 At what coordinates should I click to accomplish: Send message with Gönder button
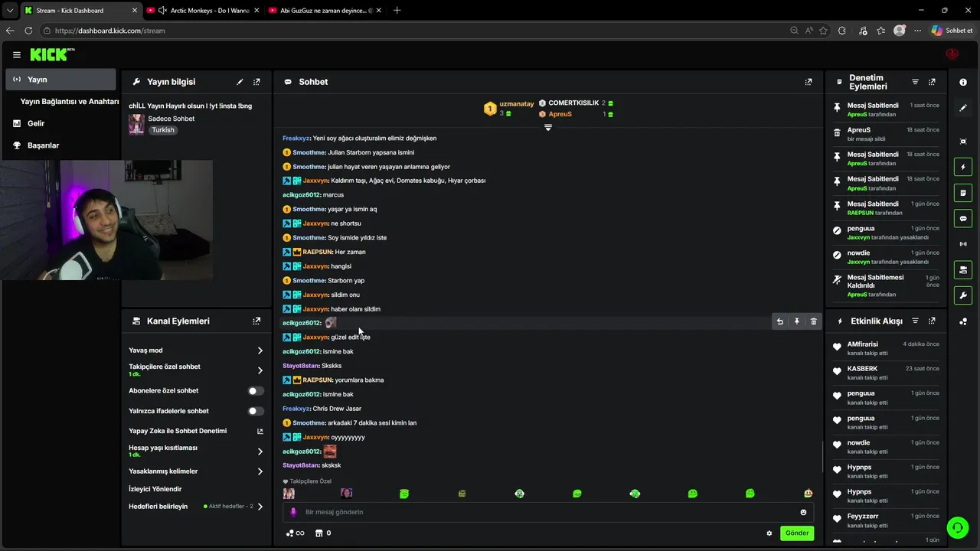click(797, 533)
